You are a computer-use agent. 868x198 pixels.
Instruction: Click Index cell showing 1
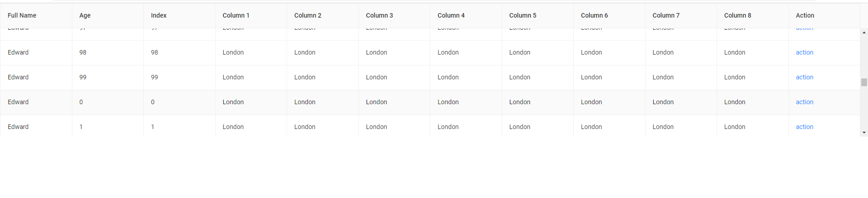153,127
